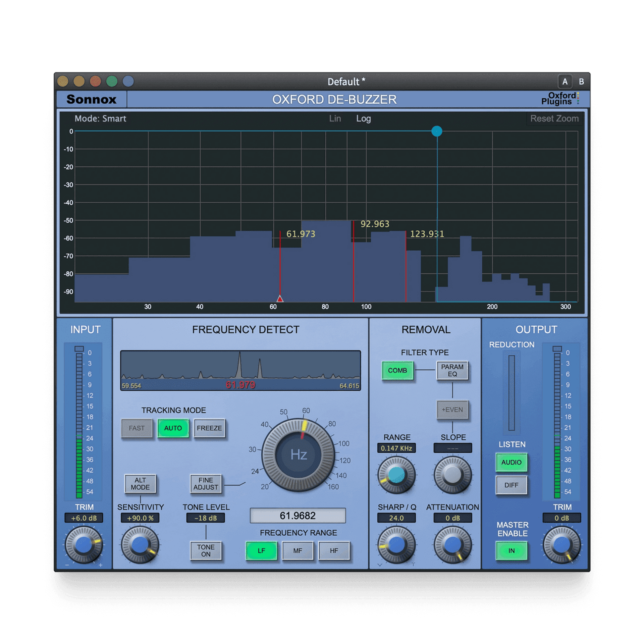Click the Sensitivity knob
Viewport: 644px width, 644px height.
point(140,545)
